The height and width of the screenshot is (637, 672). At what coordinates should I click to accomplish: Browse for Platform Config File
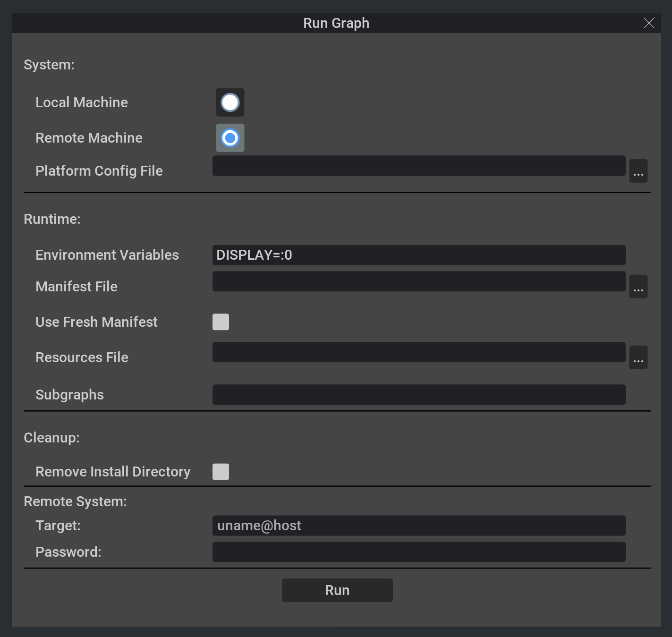click(638, 171)
